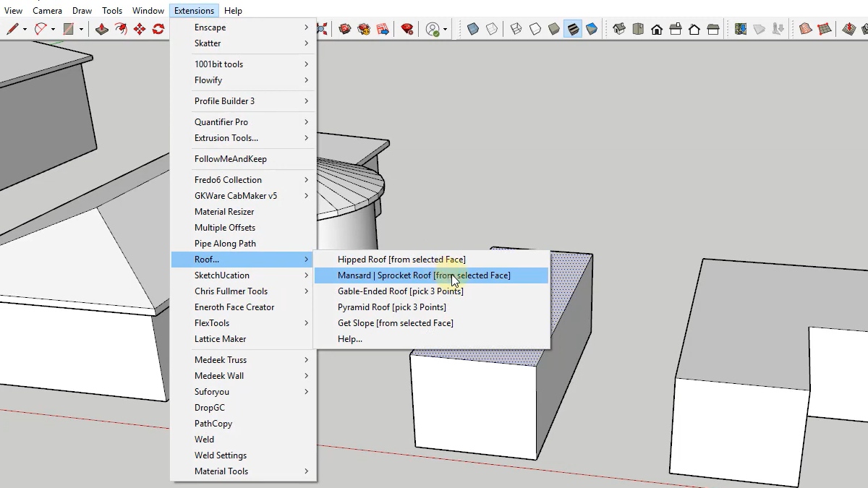
Task: Switch to Front view
Action: pyautogui.click(x=657, y=29)
